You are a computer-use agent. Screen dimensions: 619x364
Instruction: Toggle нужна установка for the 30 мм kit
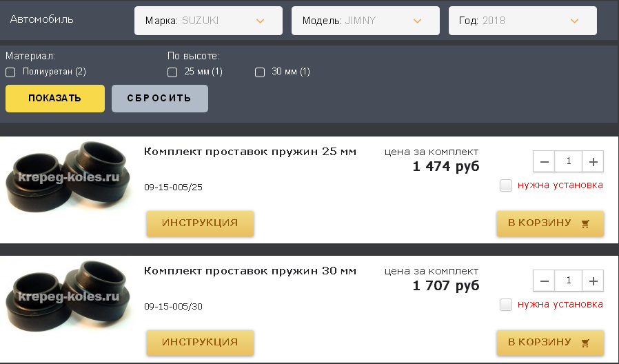(506, 305)
